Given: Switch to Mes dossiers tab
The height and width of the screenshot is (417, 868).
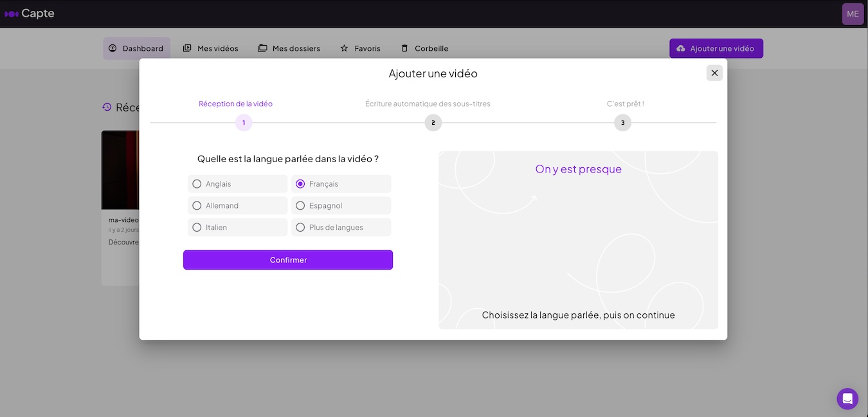Looking at the screenshot, I should tap(289, 48).
